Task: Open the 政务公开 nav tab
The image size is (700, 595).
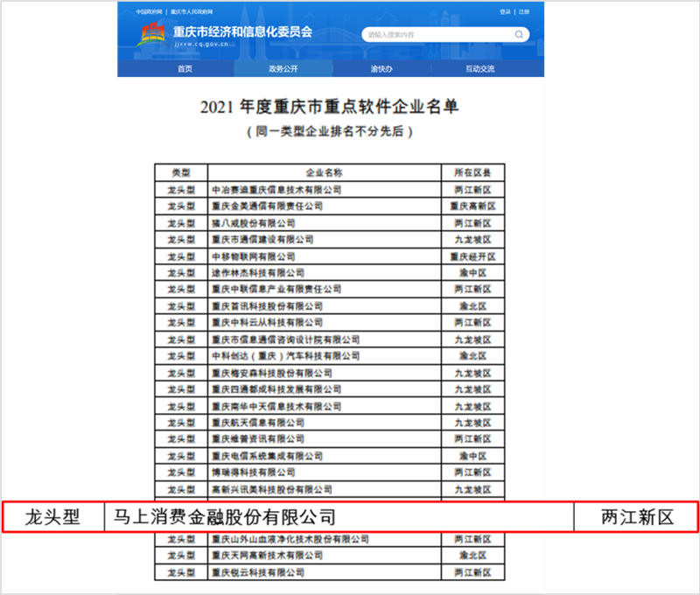Action: (283, 69)
